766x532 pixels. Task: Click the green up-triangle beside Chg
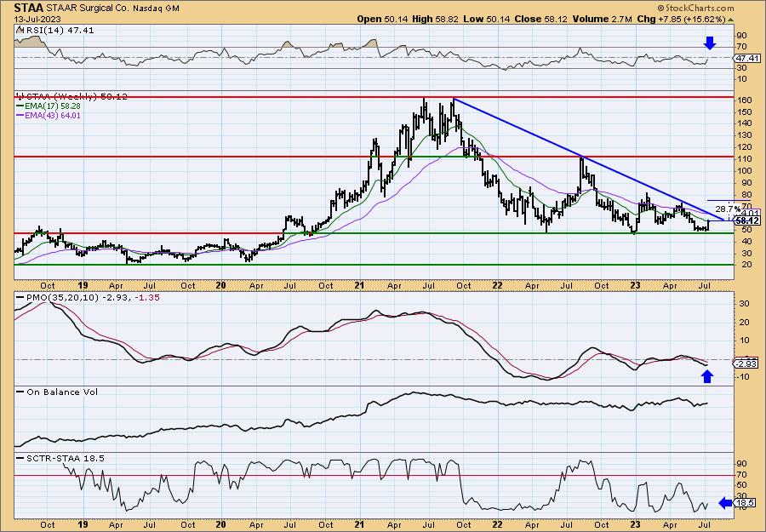(731, 20)
